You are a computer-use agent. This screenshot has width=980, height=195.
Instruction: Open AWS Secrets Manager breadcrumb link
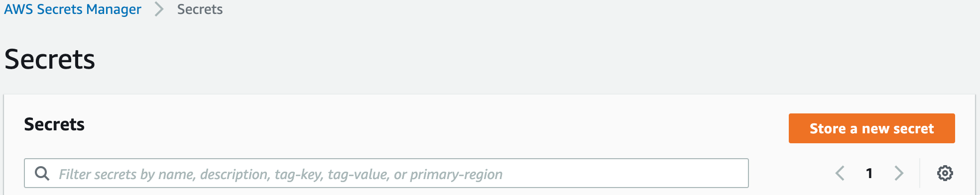[x=73, y=9]
